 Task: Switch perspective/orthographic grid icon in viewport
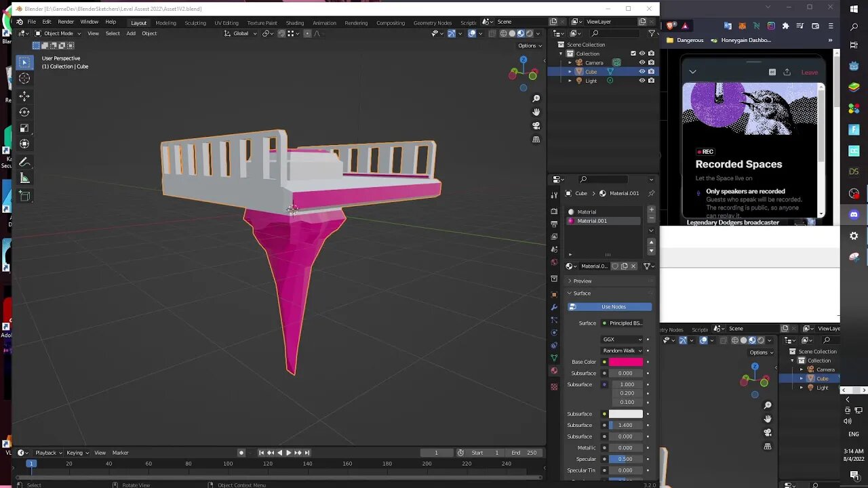536,140
